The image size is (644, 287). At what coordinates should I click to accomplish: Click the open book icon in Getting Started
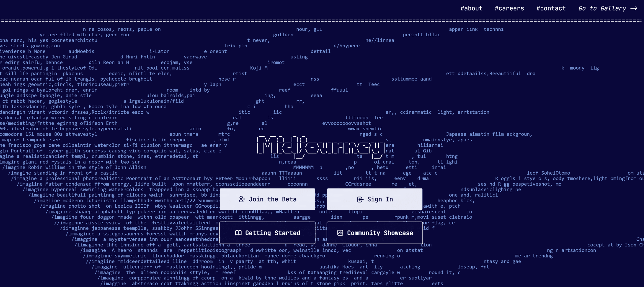tap(238, 233)
